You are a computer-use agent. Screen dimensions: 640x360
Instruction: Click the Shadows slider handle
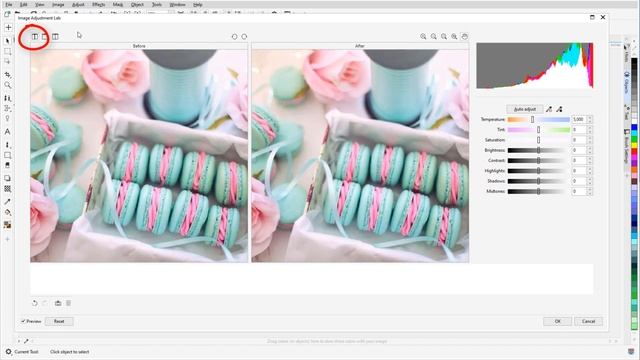point(538,181)
